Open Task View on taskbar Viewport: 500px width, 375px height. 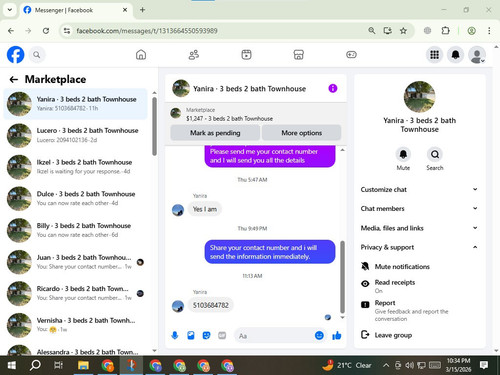point(58,365)
